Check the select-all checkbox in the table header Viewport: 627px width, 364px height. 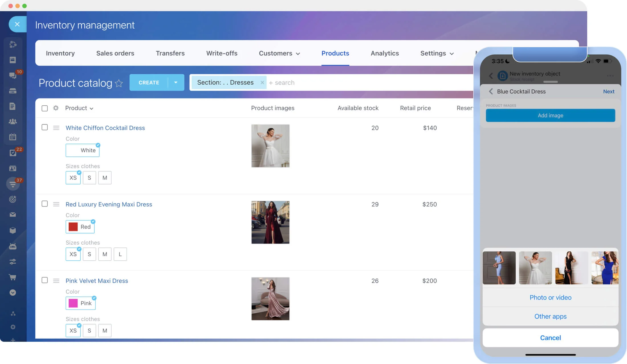coord(45,108)
